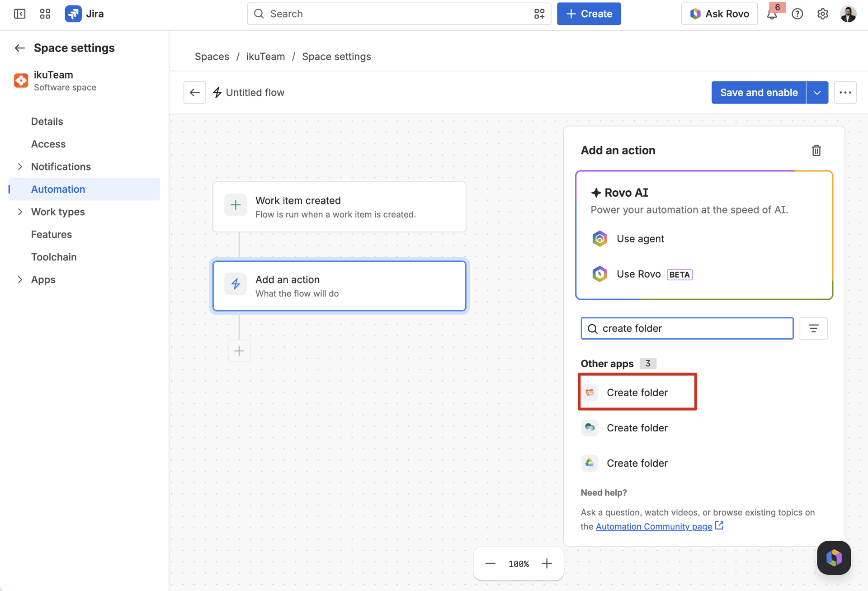This screenshot has height=591, width=868.
Task: Open the floating Rovo chat button
Action: [834, 558]
